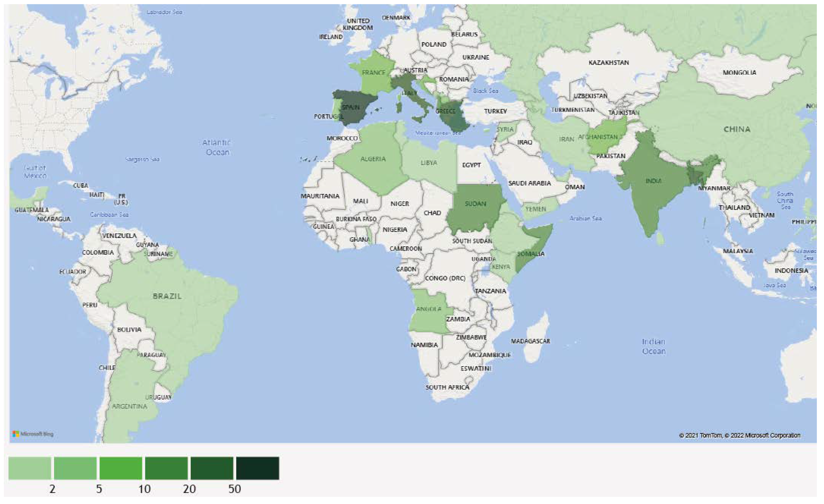Select the darkest green legend swatch
824x504 pixels.
click(258, 468)
